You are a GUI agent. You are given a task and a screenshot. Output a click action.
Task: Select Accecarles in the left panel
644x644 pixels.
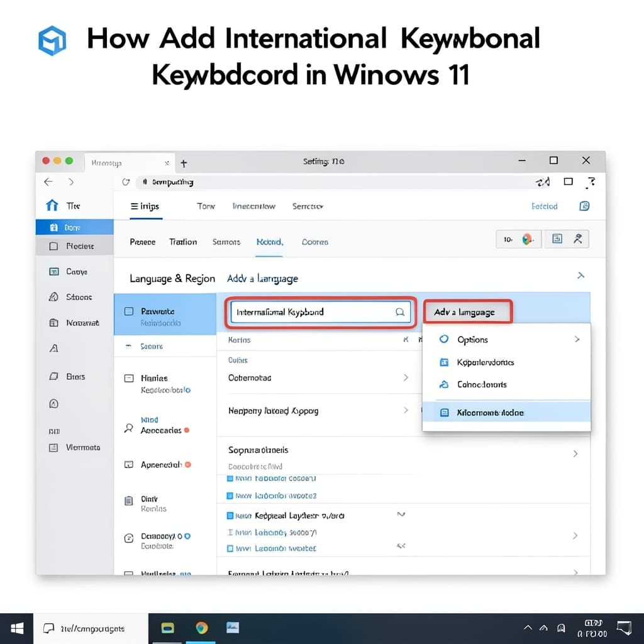tap(165, 426)
